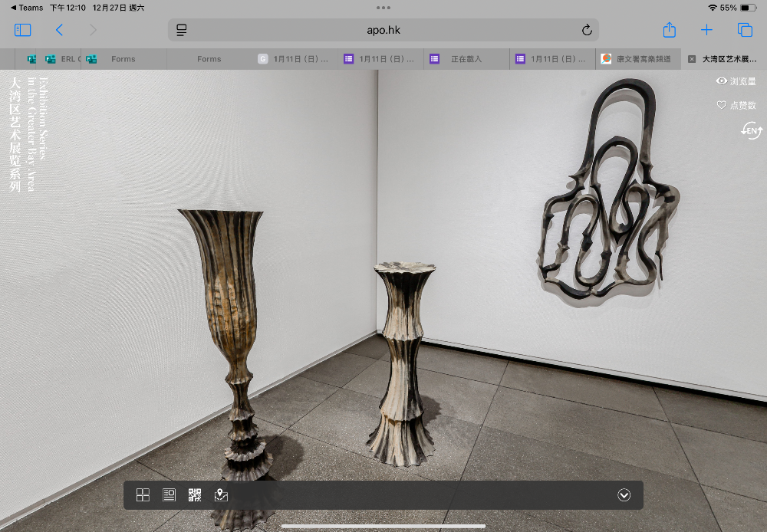The image size is (767, 532).
Task: Go back to the previous page
Action: (x=59, y=30)
